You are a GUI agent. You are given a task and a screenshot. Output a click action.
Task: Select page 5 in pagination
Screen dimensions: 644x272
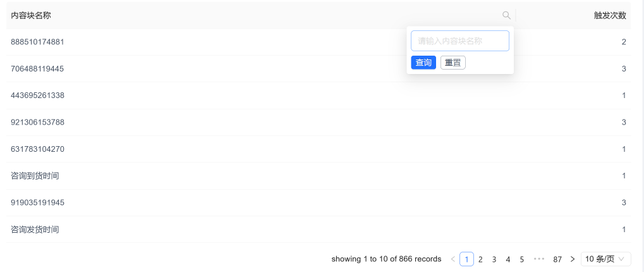click(521, 259)
